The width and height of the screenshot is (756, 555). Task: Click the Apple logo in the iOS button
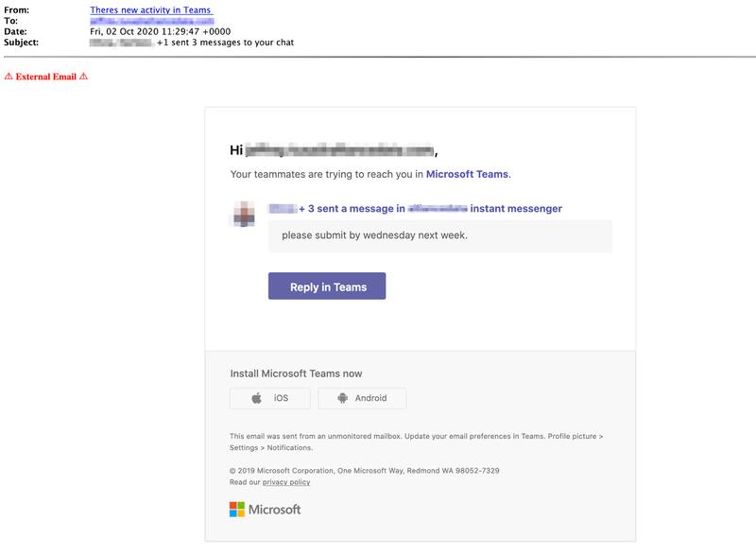[256, 398]
